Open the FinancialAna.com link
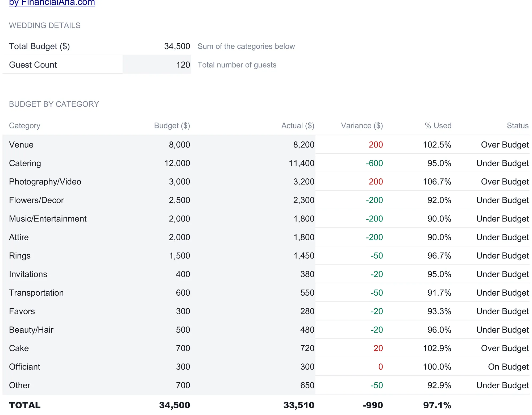Viewport: 532px width, 415px height. (x=52, y=3)
